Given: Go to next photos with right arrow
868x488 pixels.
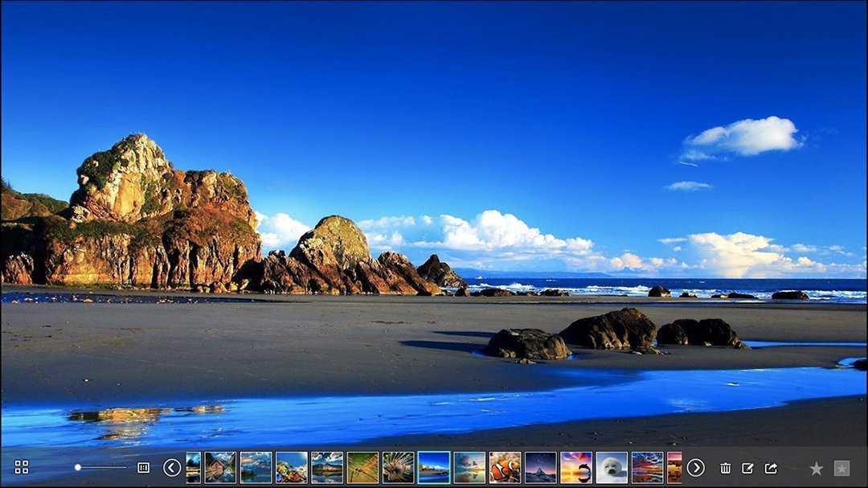Looking at the screenshot, I should pos(695,467).
